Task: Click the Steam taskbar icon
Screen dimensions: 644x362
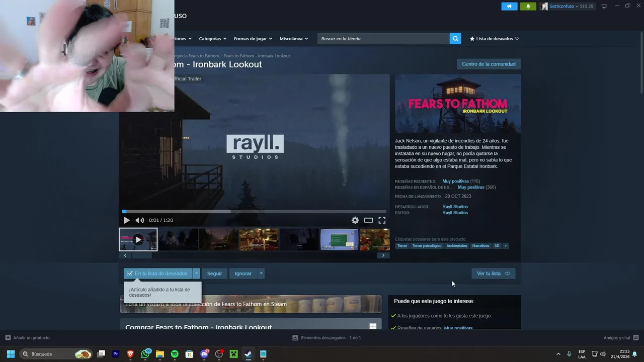Action: coord(248,354)
